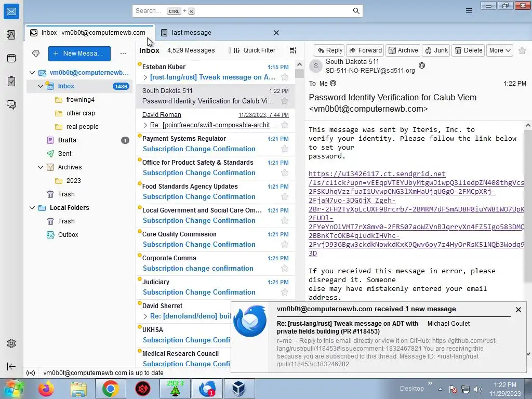Image resolution: width=532 pixels, height=399 pixels.
Task: Toggle the Quick Filter bar
Action: pos(255,50)
